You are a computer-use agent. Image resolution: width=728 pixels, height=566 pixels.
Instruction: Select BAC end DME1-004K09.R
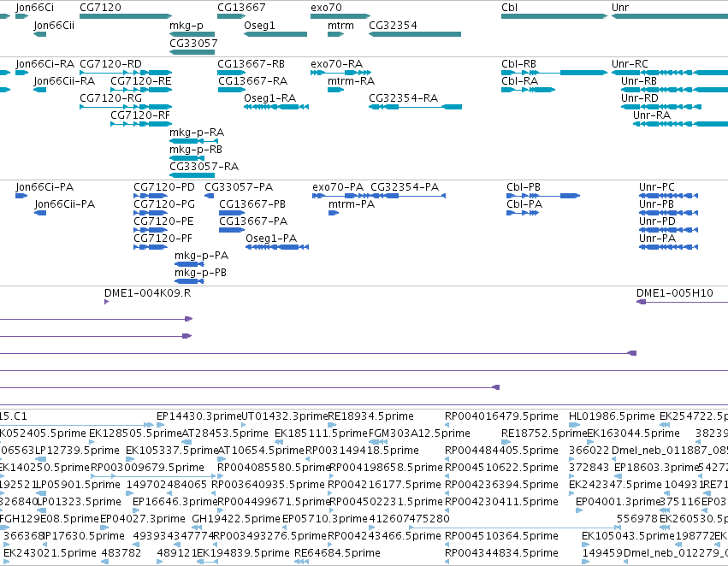click(147, 293)
